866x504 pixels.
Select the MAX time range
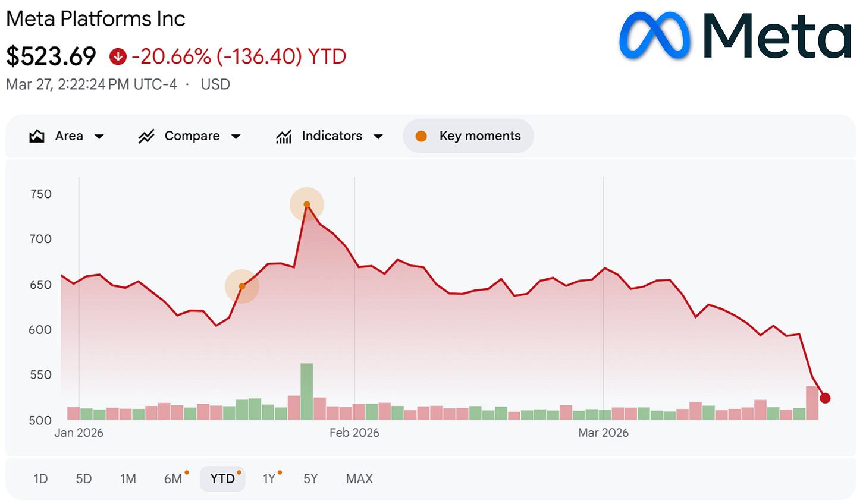coord(359,479)
